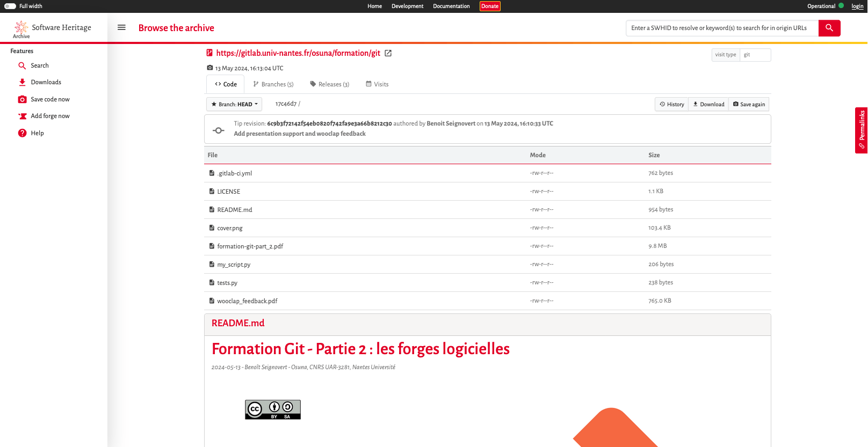Switch to the Visits tab
The image size is (868, 447).
pyautogui.click(x=377, y=84)
